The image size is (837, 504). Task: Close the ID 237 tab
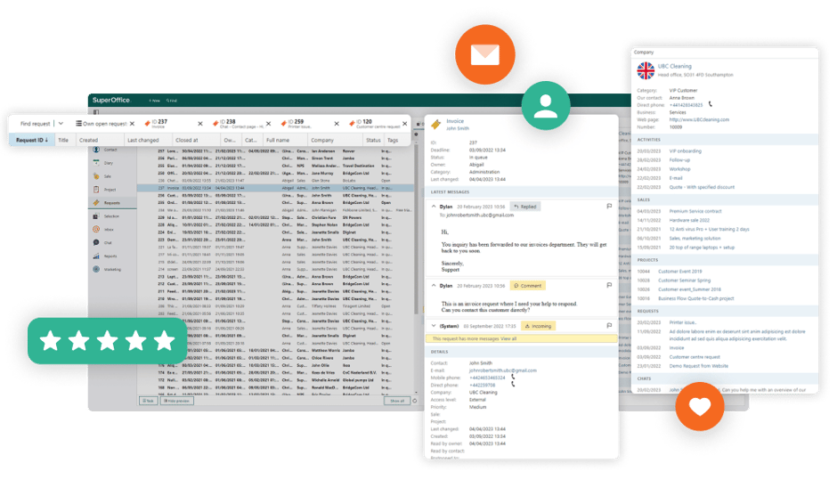pos(200,124)
